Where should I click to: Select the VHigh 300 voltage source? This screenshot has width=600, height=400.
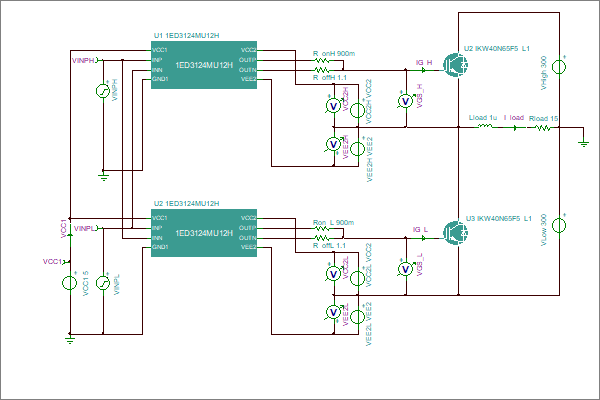[559, 67]
